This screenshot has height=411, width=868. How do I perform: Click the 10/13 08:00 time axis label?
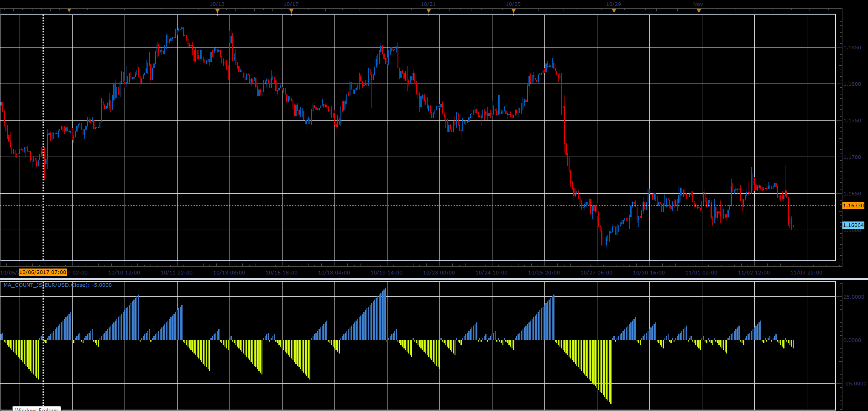point(229,273)
